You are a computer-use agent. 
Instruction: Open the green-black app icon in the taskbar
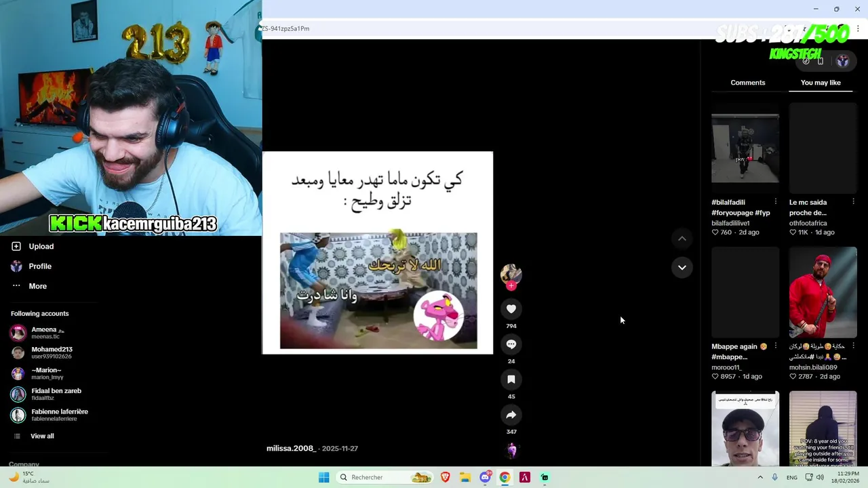[545, 477]
